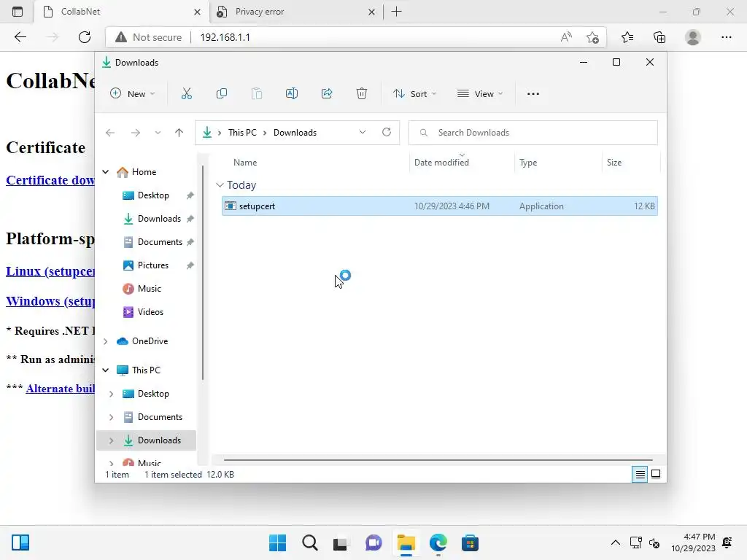Viewport: 747px width, 560px height.
Task: Click the Rename icon in Explorer toolbar
Action: 292,94
